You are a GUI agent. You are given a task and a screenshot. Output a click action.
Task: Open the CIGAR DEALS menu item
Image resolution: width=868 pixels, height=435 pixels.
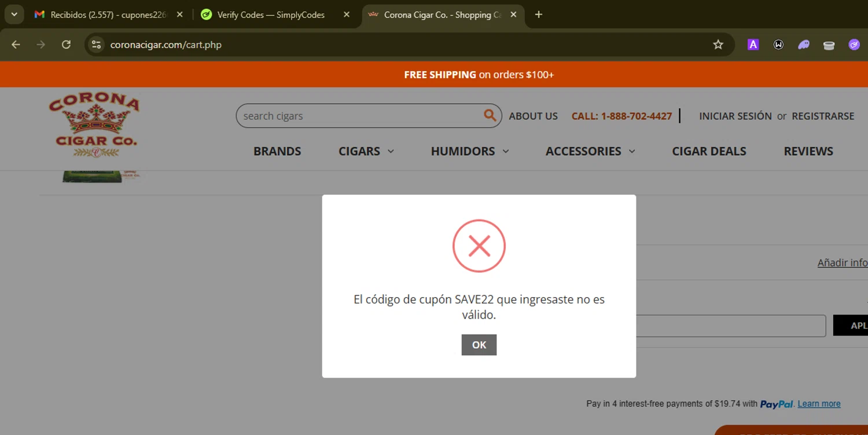(709, 151)
